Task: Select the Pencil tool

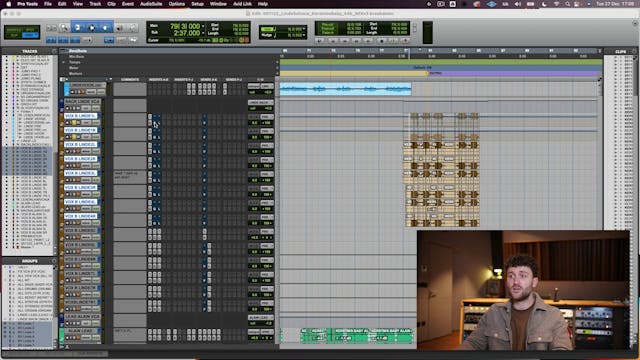Action: click(133, 27)
